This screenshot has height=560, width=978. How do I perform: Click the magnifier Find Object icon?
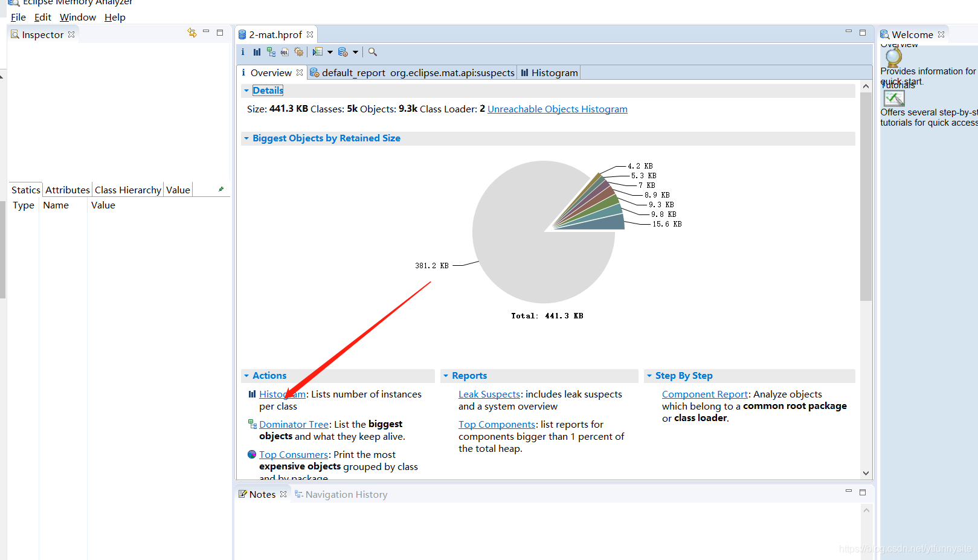click(x=373, y=52)
